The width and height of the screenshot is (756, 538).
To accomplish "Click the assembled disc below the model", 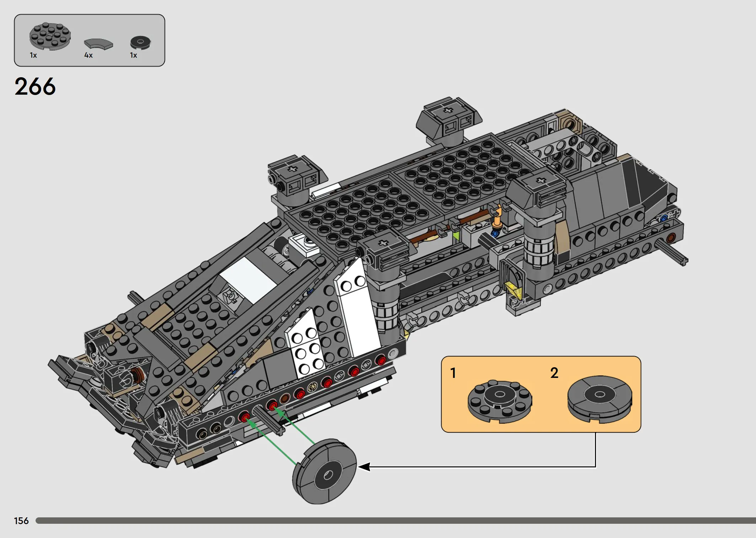I will tap(324, 471).
